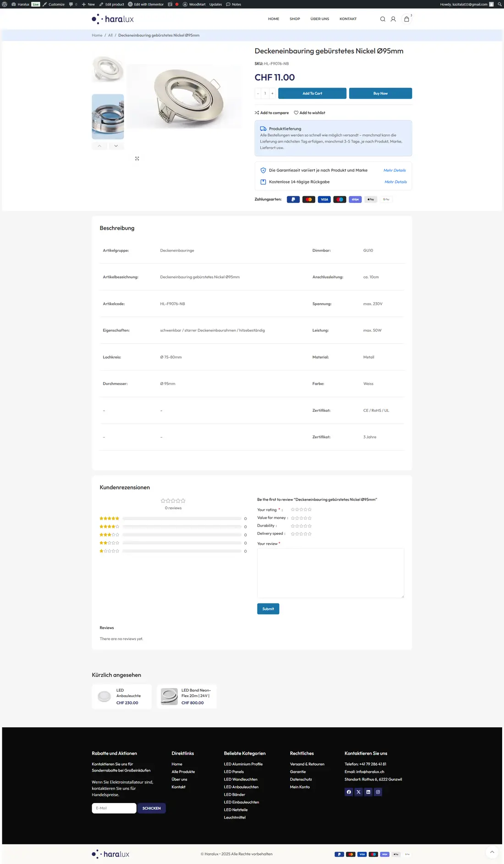Click the Visa payment icon under Zahlungsarten
The width and height of the screenshot is (504, 864).
click(x=324, y=199)
